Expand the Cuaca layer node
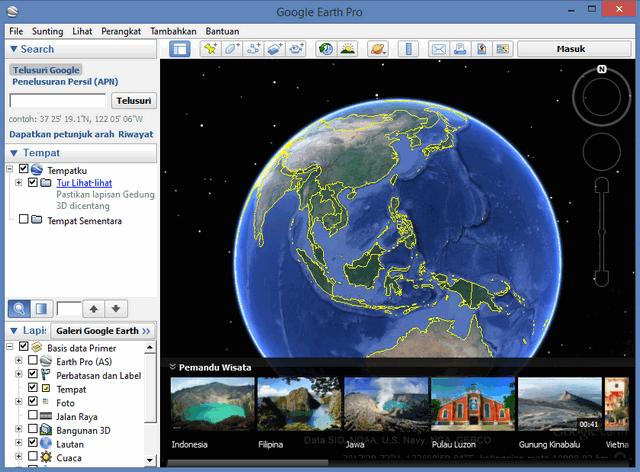Image resolution: width=640 pixels, height=472 pixels. pos(19,456)
